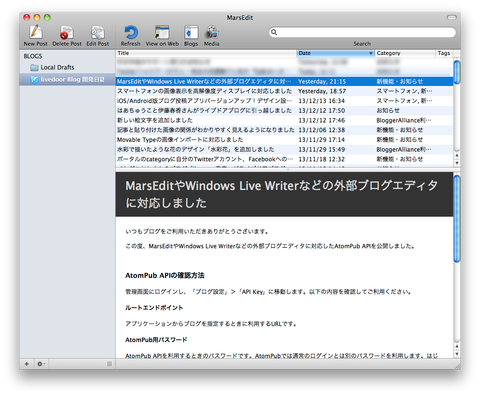480x396 pixels.
Task: Focus the Search input field
Action: (362, 32)
